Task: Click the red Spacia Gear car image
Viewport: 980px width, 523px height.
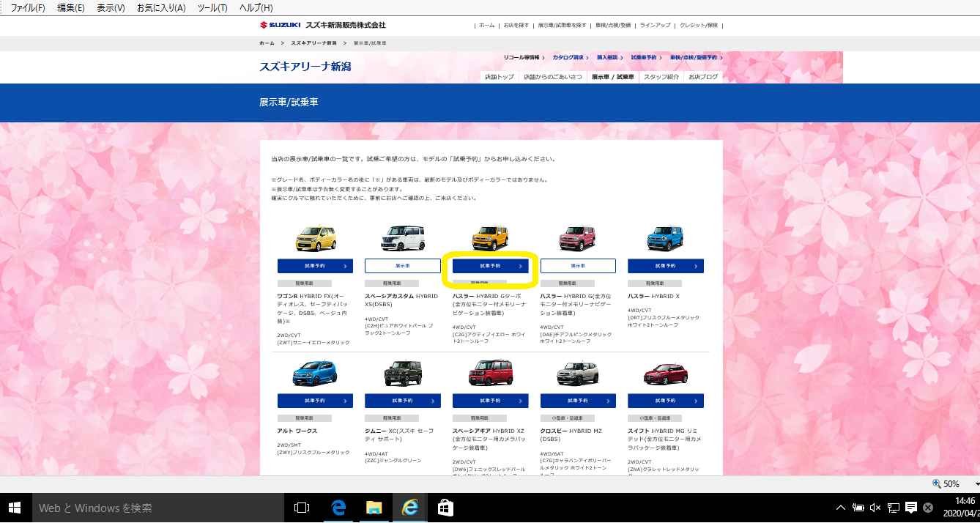Action: click(x=490, y=373)
